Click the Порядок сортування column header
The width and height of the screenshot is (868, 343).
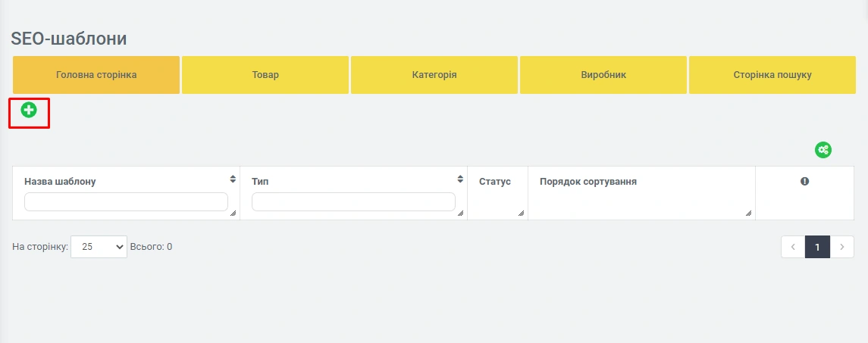click(588, 182)
